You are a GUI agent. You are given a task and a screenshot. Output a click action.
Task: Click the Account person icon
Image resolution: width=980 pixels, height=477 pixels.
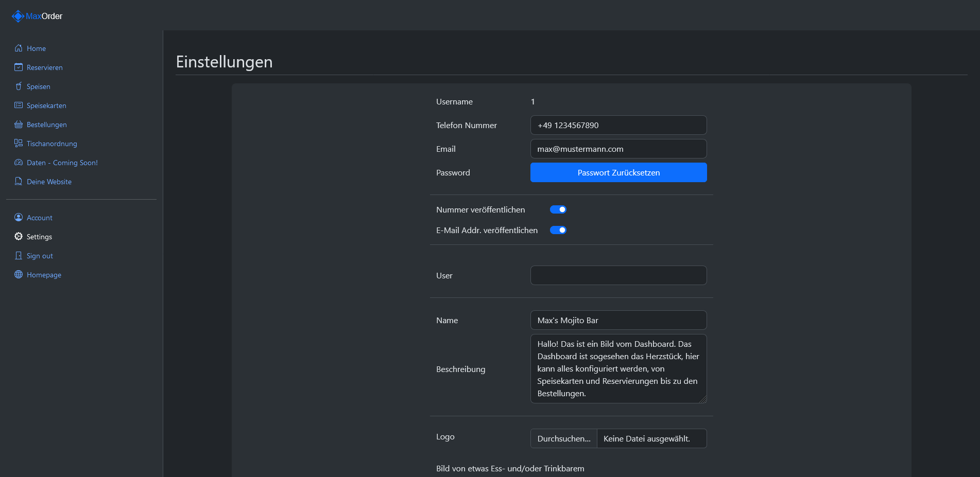click(19, 218)
